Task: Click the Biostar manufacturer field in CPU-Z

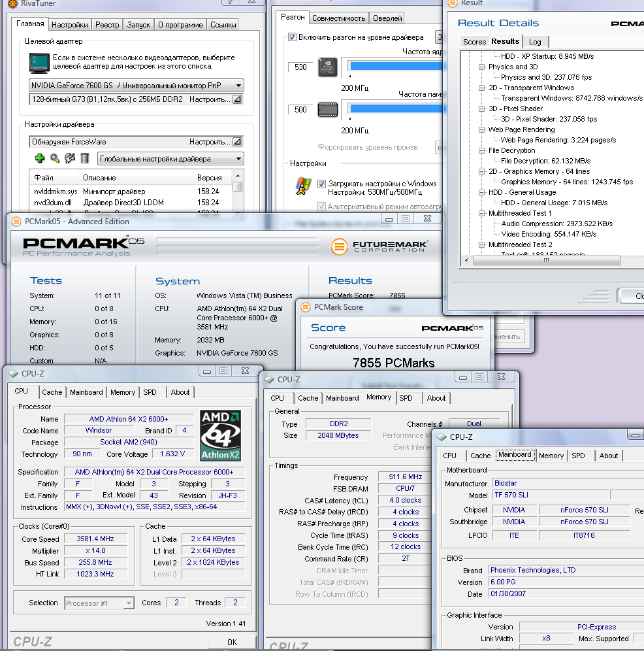Action: (568, 483)
